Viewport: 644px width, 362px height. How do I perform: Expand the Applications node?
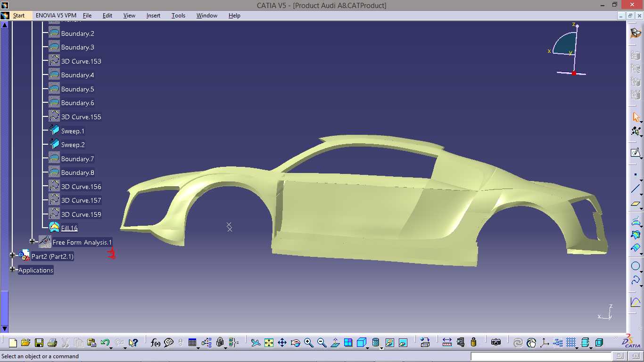(12, 269)
